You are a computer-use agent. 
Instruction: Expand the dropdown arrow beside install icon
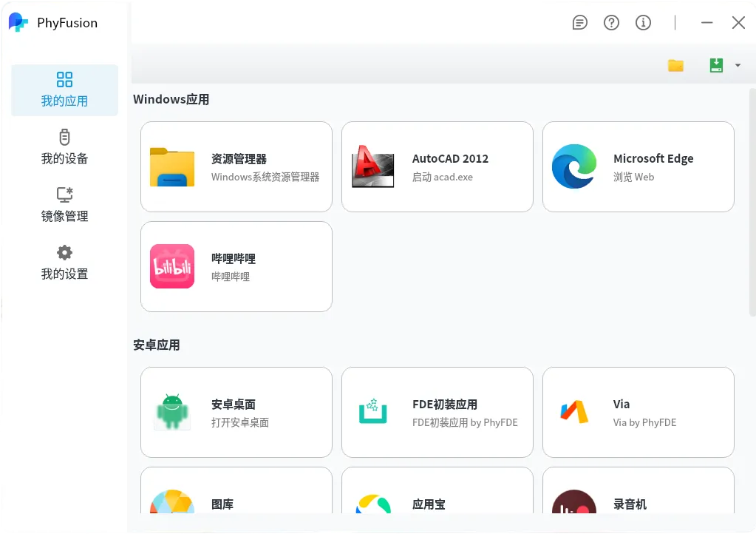click(738, 65)
